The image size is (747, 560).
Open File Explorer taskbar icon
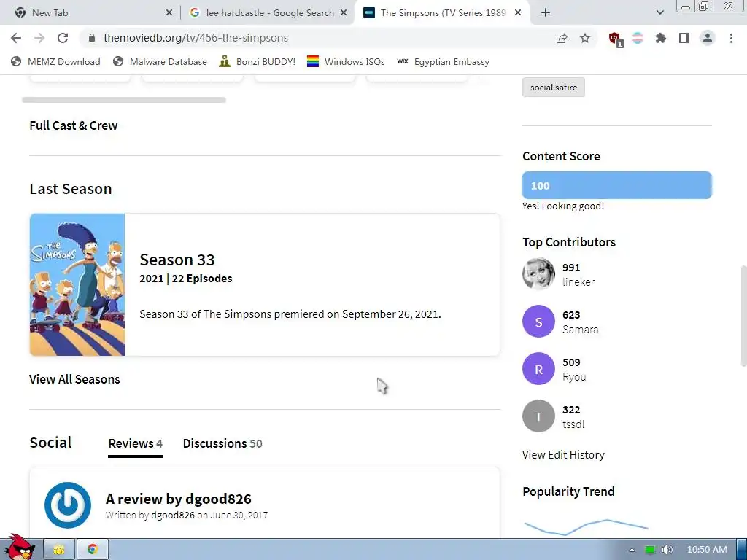pos(59,550)
